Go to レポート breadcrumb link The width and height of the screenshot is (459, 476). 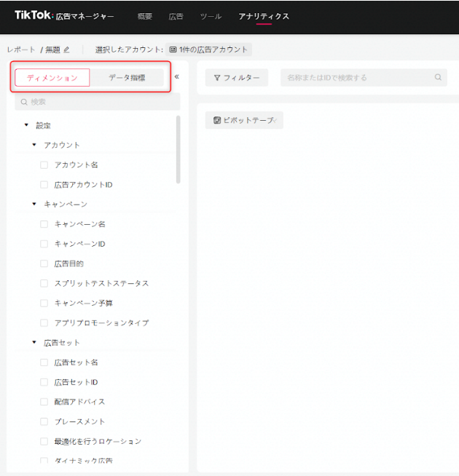21,50
